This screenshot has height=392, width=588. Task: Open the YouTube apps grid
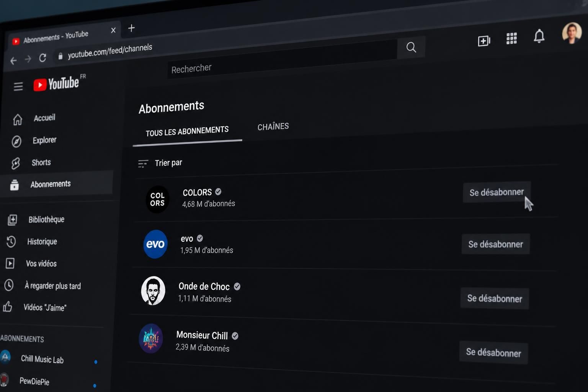(x=511, y=38)
